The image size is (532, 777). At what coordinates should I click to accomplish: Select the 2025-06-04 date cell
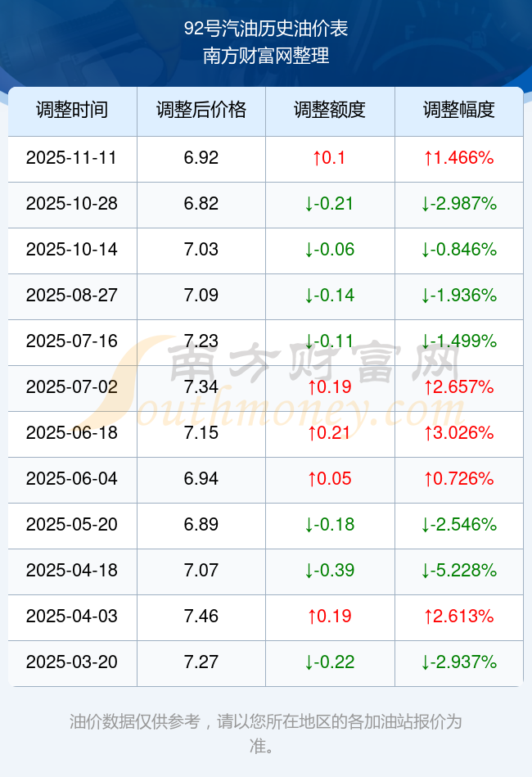[72, 479]
